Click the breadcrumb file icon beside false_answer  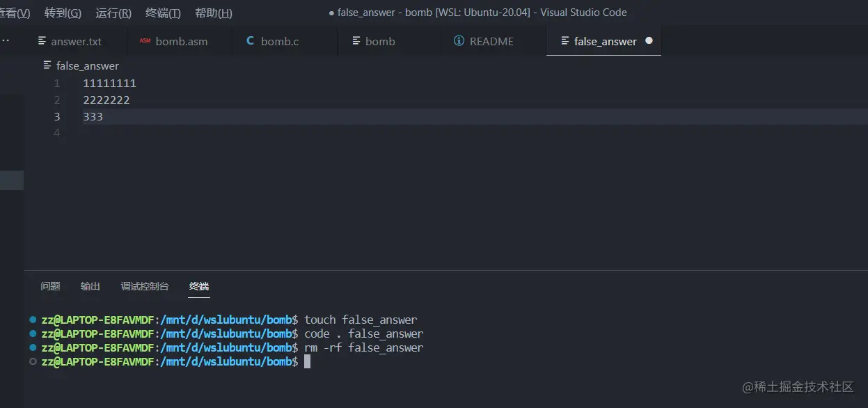point(47,65)
